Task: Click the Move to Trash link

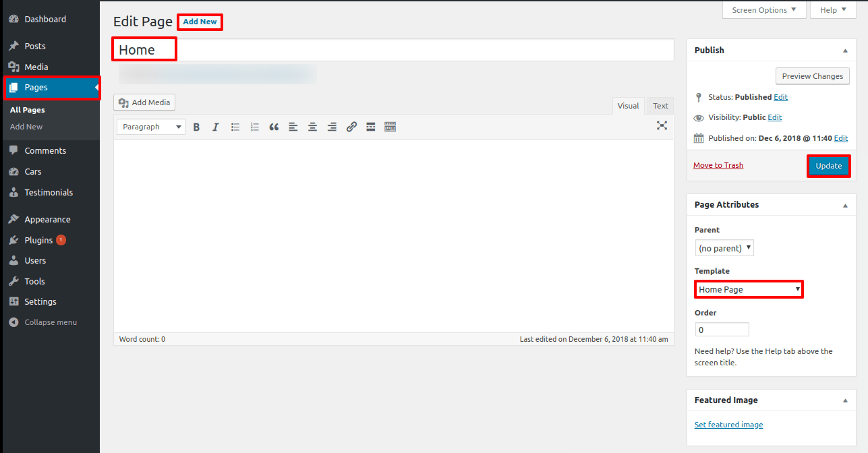Action: click(x=718, y=165)
